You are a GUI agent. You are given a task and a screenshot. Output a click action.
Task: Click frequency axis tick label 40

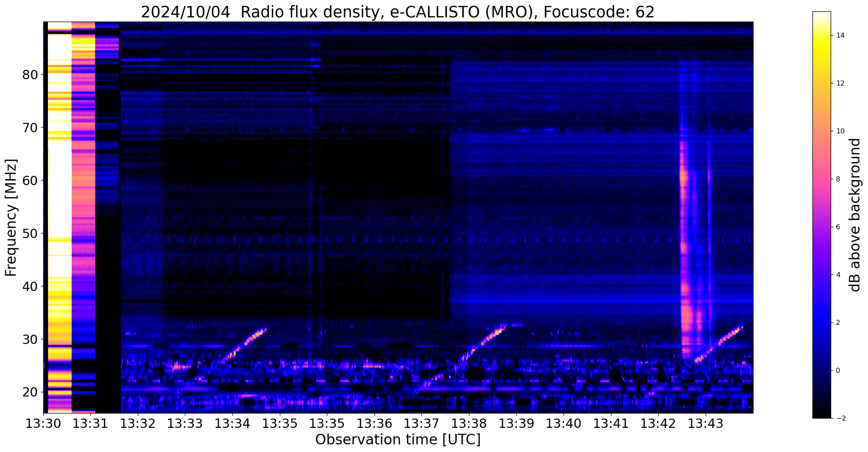click(31, 286)
